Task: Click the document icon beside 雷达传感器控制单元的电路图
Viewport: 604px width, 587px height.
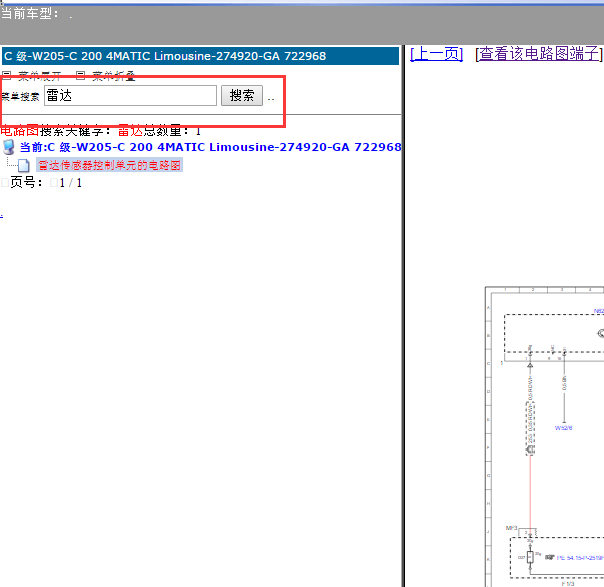Action: (23, 165)
